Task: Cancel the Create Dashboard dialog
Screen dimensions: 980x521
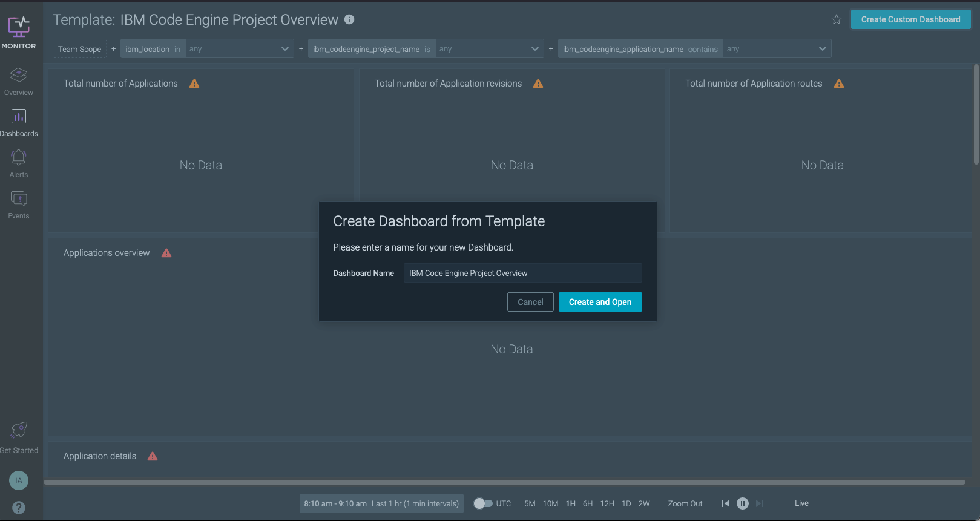Action: tap(530, 302)
